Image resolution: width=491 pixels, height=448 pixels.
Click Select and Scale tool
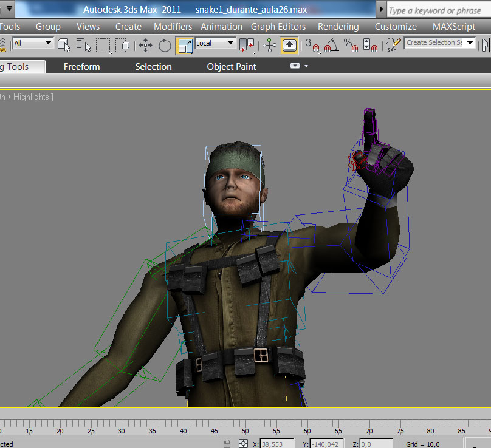[x=184, y=45]
